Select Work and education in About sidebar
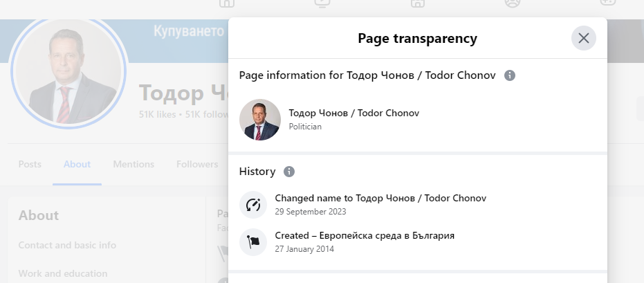Screen dimensions: 644x283 click(63, 273)
